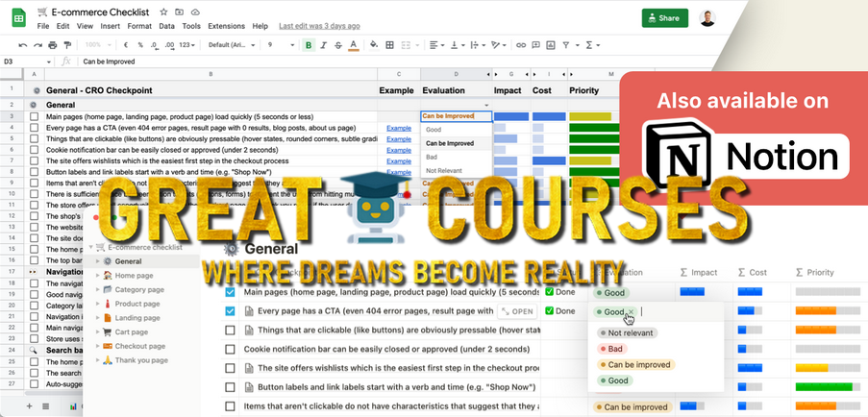Click the Undo icon in Sheets toolbar
The image size is (868, 417).
(x=23, y=45)
